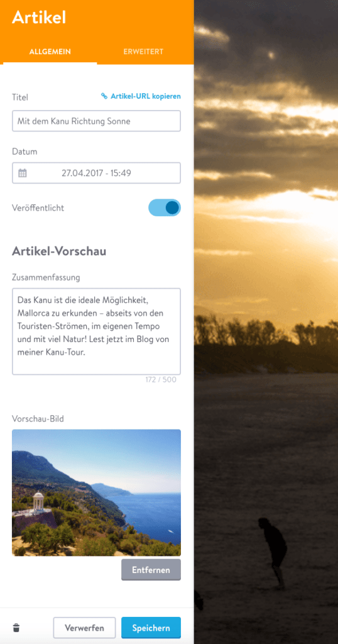338x644 pixels.
Task: Click Speichern to save the article
Action: point(151,628)
